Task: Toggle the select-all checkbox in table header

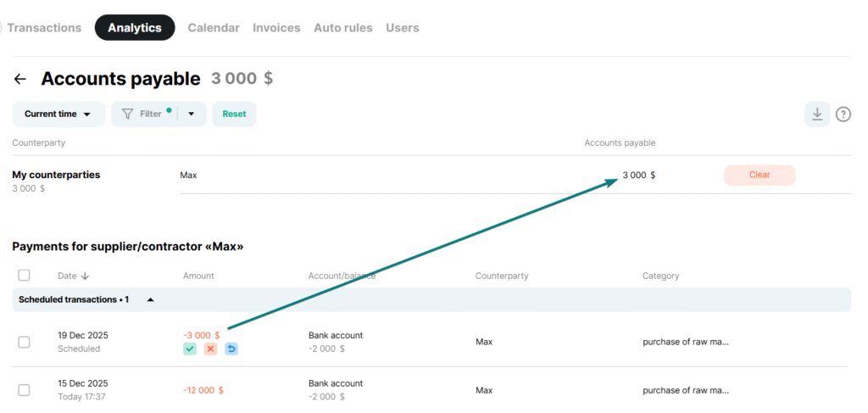Action: pyautogui.click(x=24, y=275)
